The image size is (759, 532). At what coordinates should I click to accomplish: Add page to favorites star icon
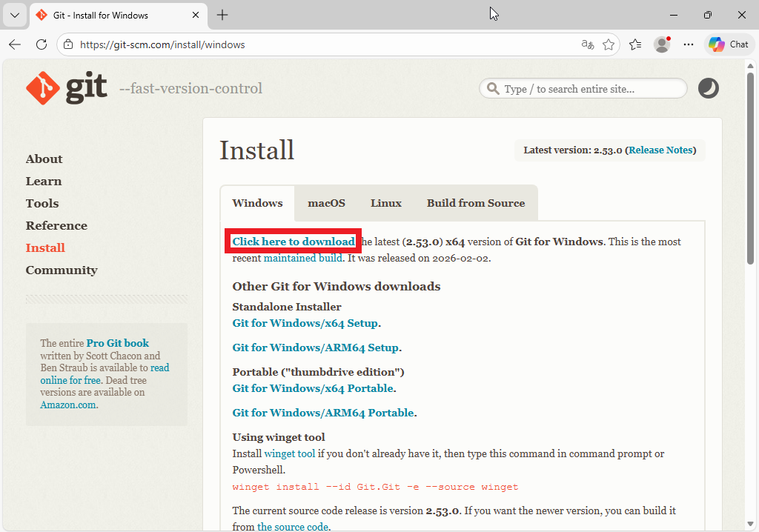(609, 44)
